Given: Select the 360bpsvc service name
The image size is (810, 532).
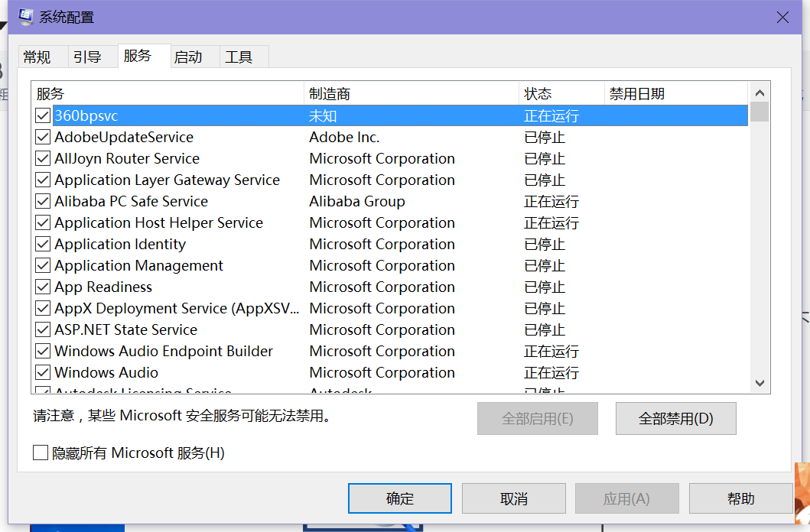Looking at the screenshot, I should 86,115.
